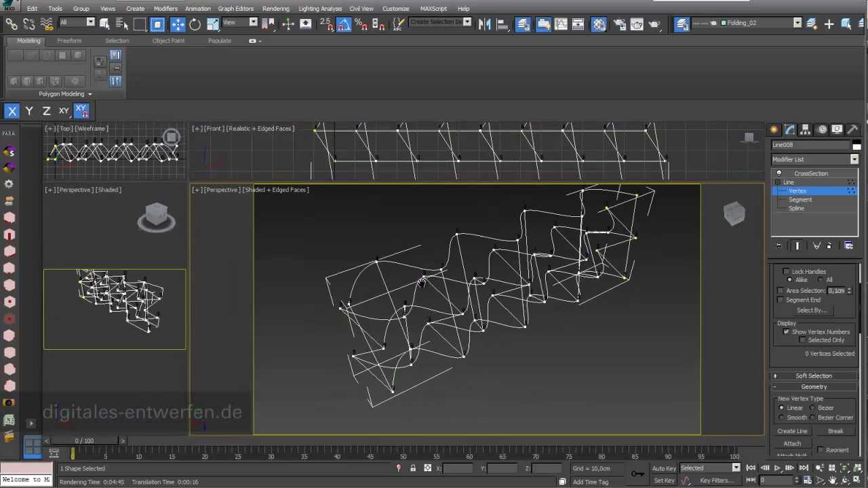
Task: Collapse the Line tree in the stack
Action: coord(778,182)
